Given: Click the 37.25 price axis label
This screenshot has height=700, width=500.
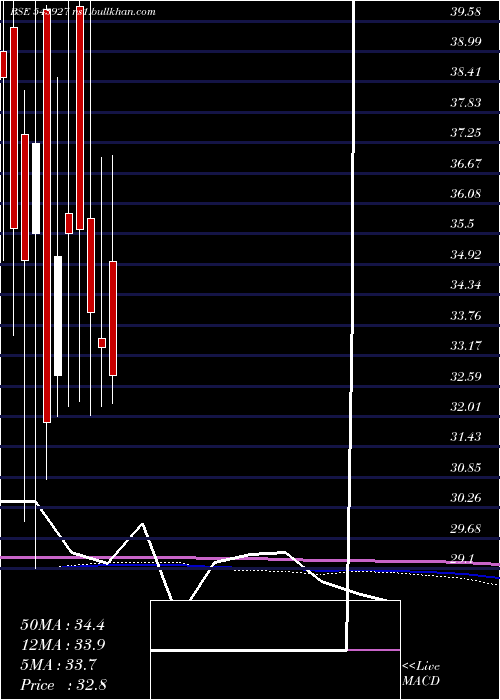Looking at the screenshot, I should click(466, 133).
